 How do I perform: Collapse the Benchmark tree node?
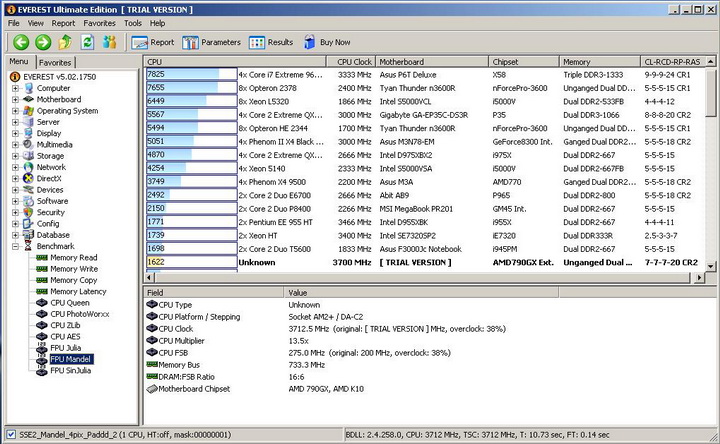pos(15,247)
